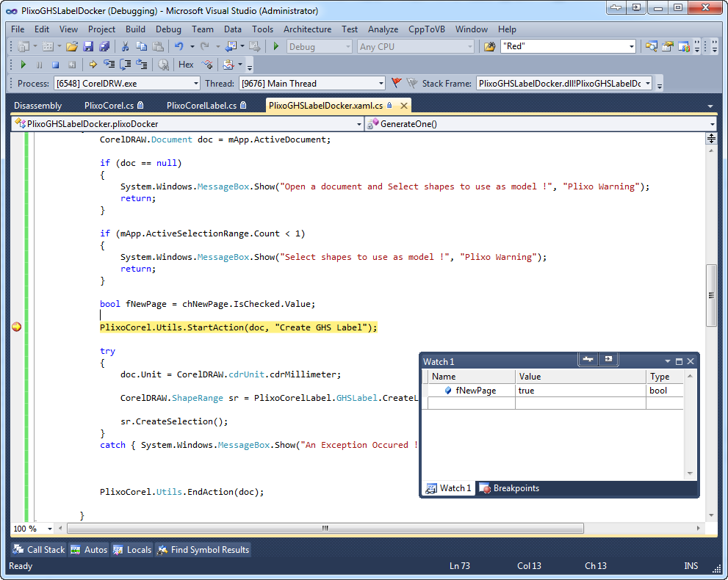728x580 pixels.
Task: Open the Watch 1 window position dropdown arrow
Action: [x=668, y=361]
